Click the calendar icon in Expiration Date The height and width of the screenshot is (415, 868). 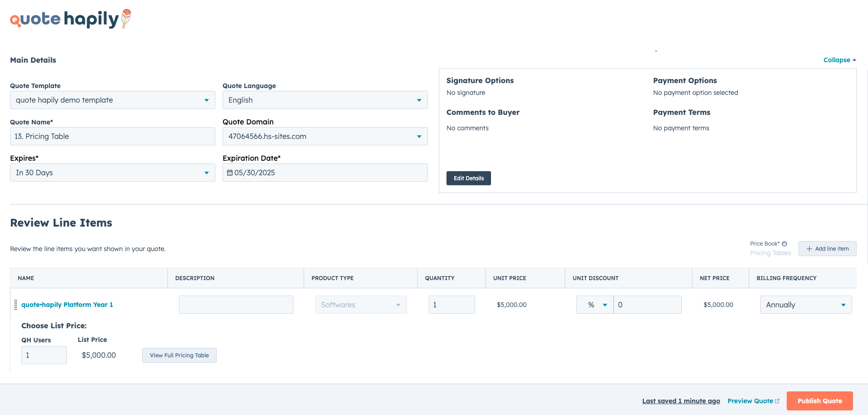(x=230, y=173)
